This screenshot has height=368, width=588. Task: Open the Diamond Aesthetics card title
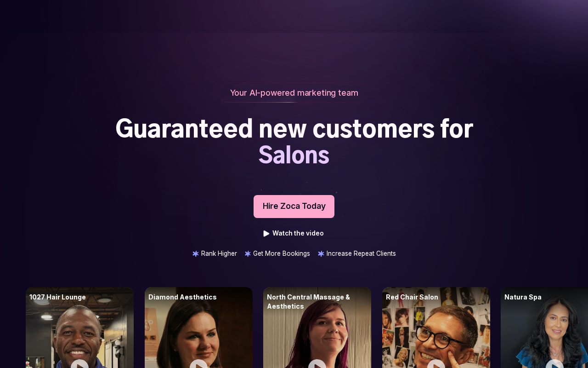coord(182,297)
